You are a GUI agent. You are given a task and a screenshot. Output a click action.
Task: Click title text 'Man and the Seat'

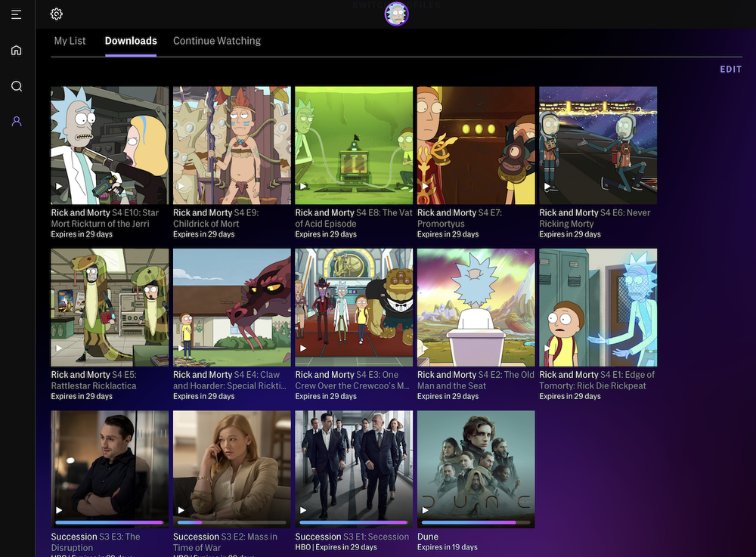pos(451,385)
